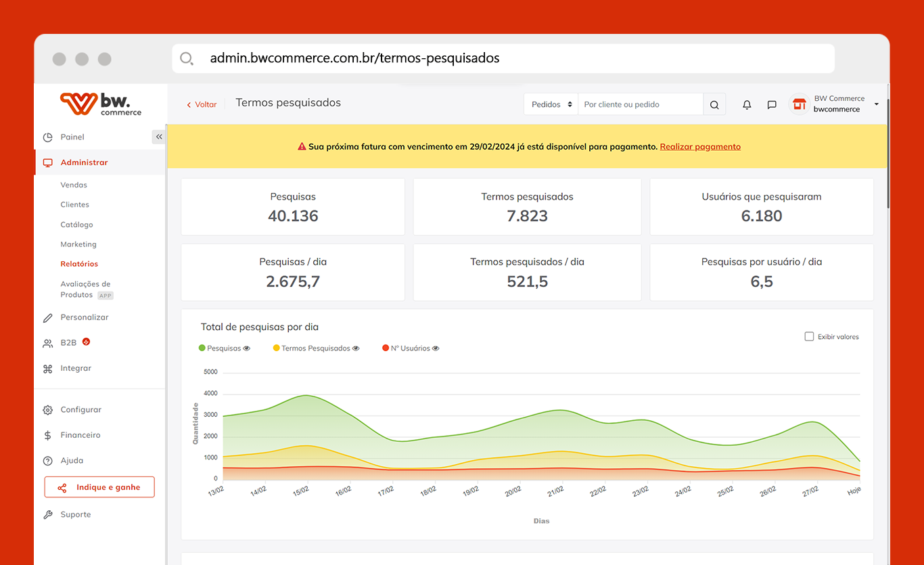Open Marketing submenu item
Image resolution: width=924 pixels, height=565 pixels.
click(78, 244)
